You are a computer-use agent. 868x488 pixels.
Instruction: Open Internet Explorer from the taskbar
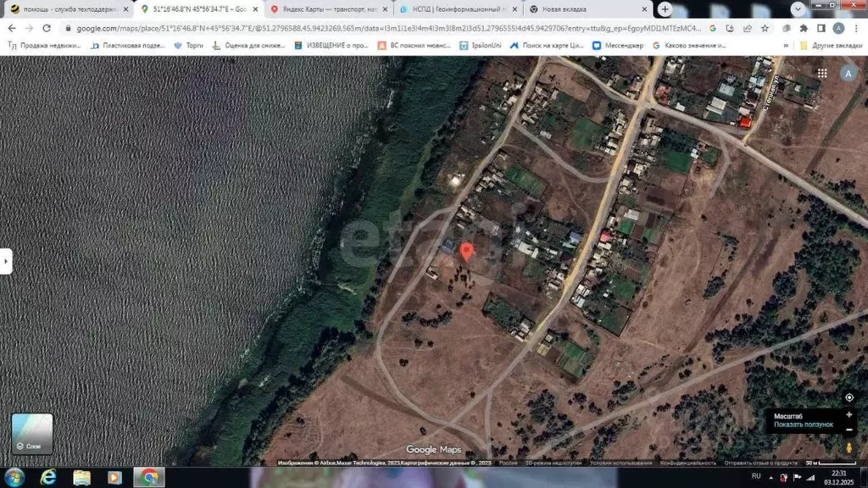[47, 478]
